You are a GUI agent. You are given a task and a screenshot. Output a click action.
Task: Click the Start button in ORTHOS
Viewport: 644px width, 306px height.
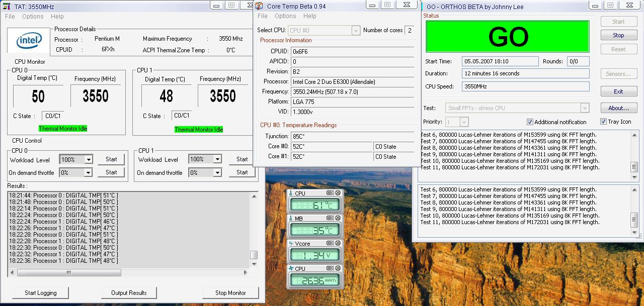618,22
